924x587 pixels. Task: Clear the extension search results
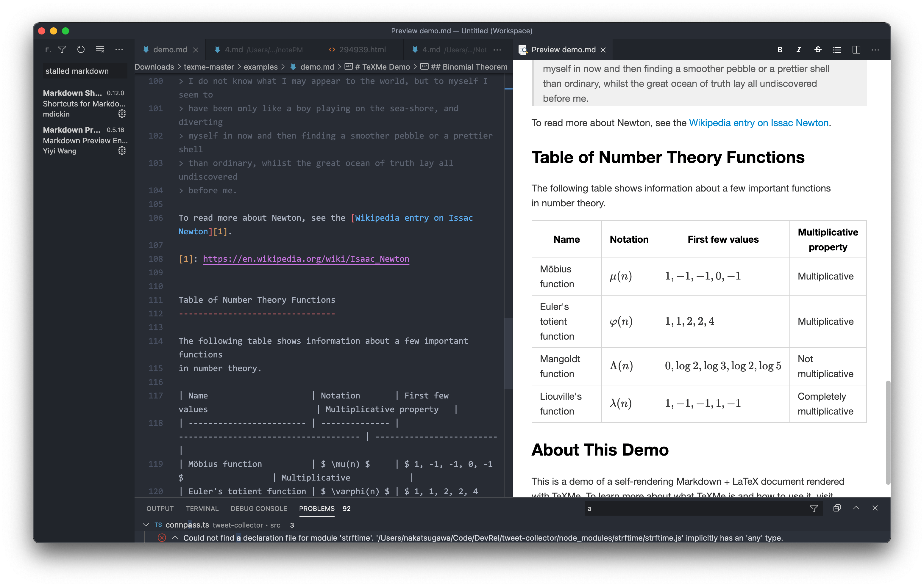tap(100, 49)
